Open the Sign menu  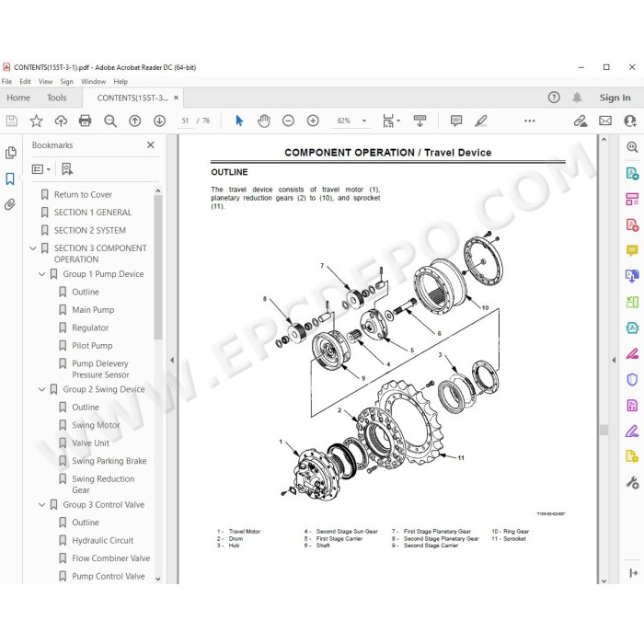(66, 82)
